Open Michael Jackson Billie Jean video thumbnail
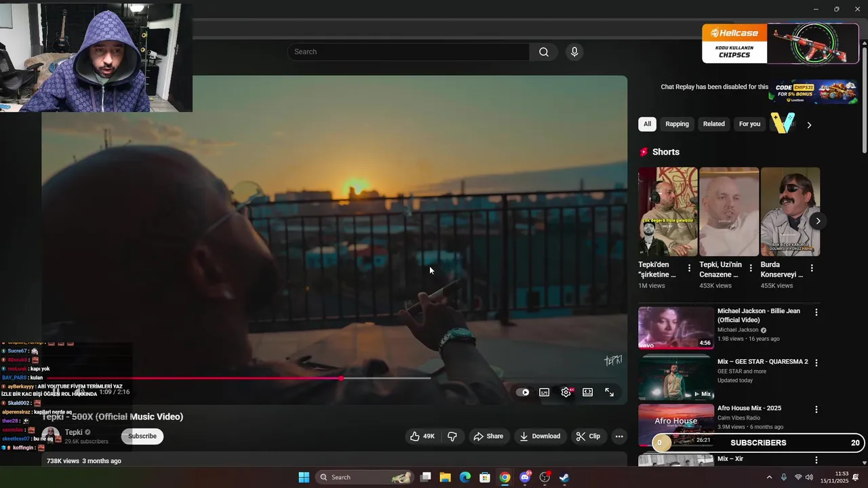The width and height of the screenshot is (868, 488). point(676,328)
